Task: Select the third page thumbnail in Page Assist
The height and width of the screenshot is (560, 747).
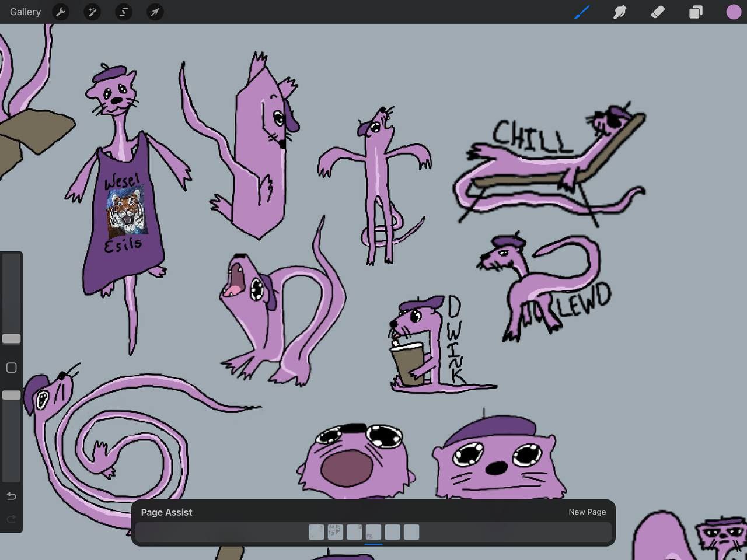Action: pyautogui.click(x=354, y=532)
